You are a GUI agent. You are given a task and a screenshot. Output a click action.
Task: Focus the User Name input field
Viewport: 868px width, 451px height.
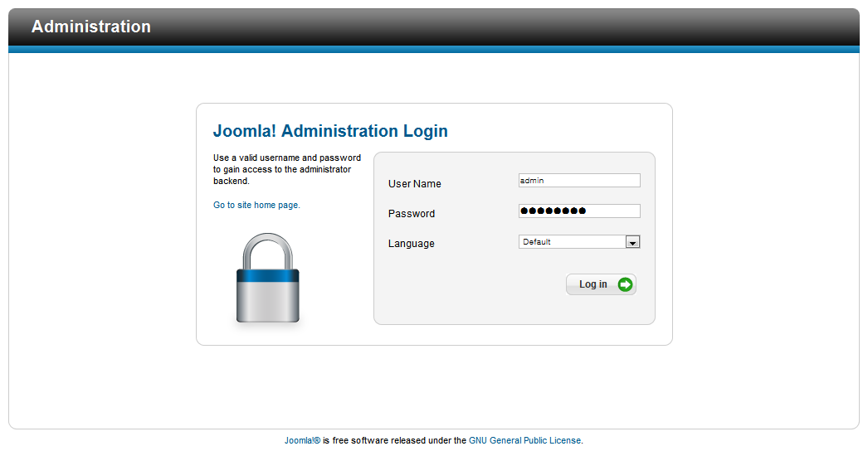point(579,181)
